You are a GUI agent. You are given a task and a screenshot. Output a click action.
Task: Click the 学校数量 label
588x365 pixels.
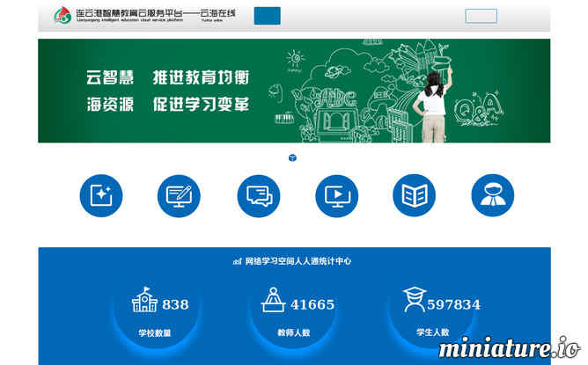click(x=155, y=332)
